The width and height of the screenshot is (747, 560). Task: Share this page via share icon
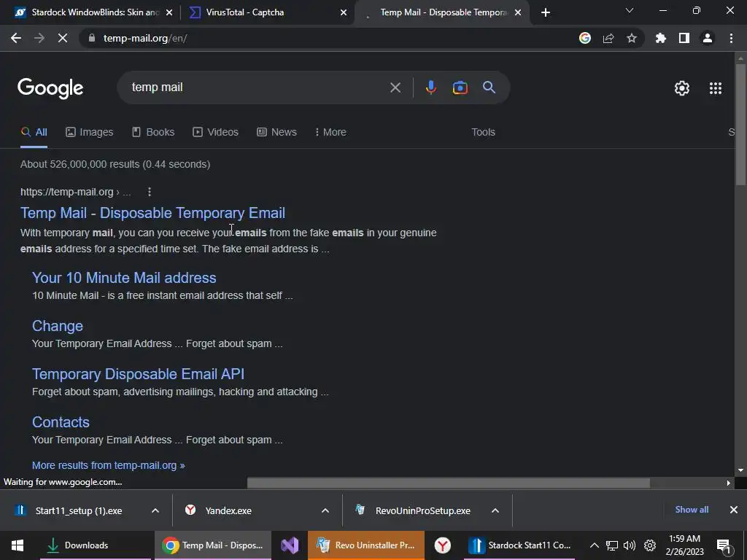click(x=608, y=38)
